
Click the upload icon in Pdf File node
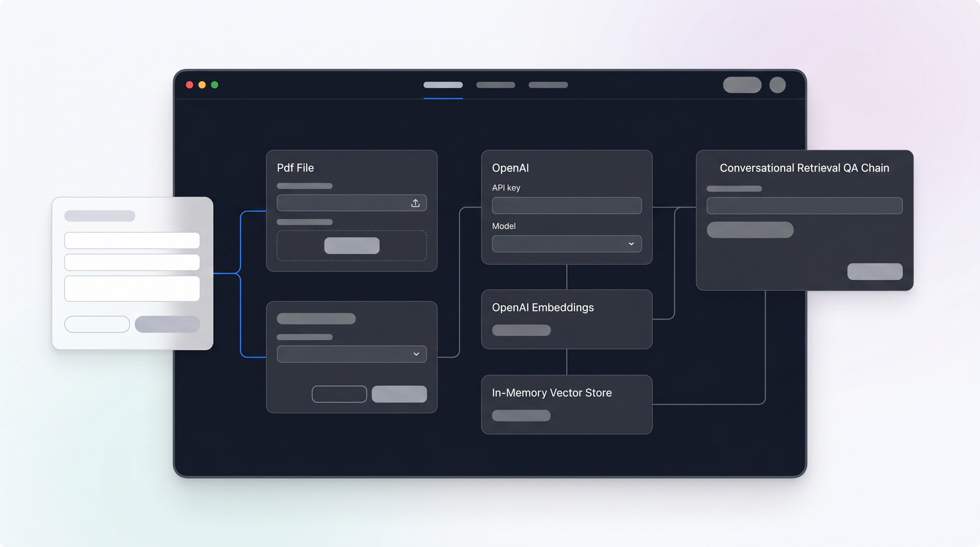[415, 203]
